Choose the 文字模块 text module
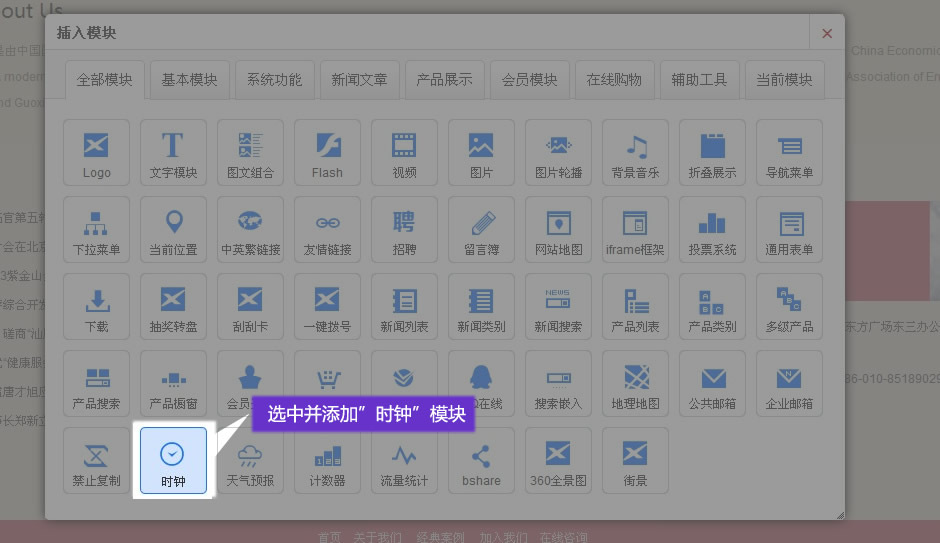Screen dimensions: 940x543 (173, 152)
